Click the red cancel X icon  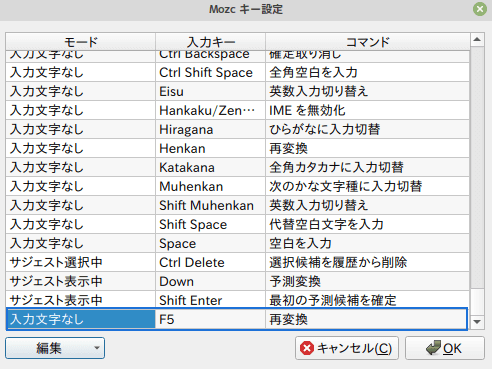click(307, 348)
